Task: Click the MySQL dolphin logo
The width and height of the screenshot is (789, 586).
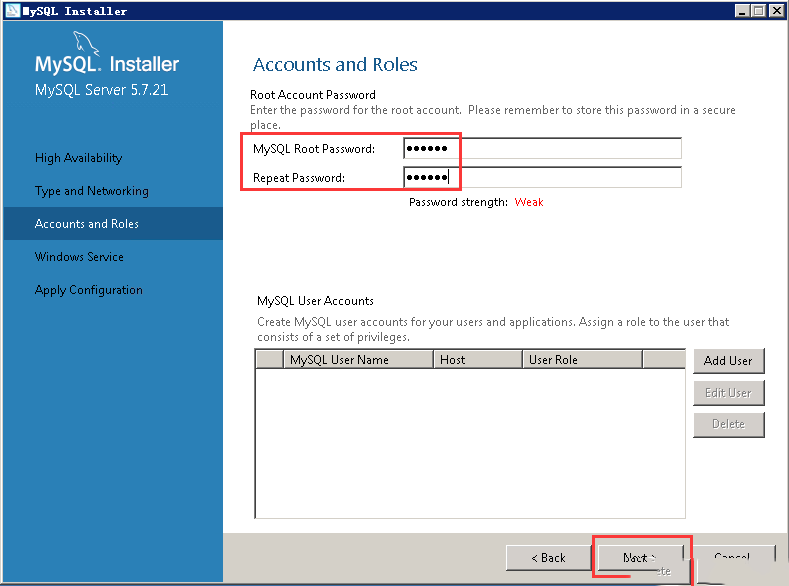Action: (86, 42)
